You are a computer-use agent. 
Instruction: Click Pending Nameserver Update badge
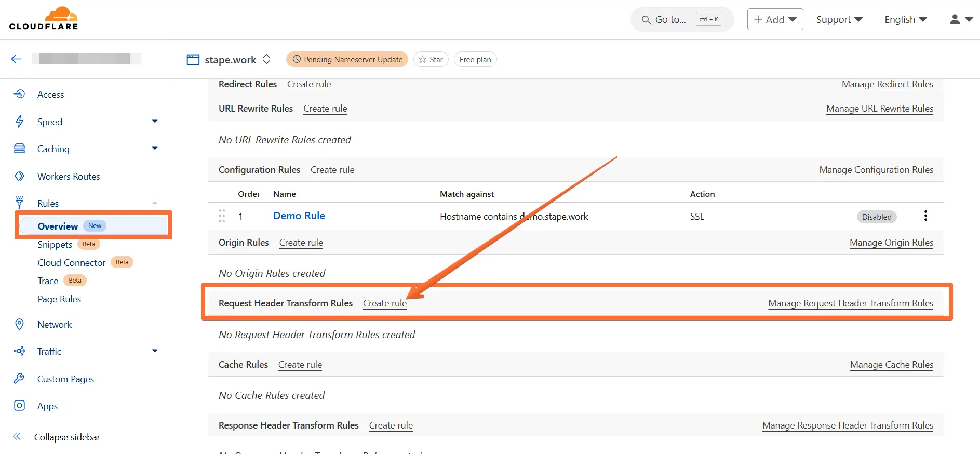[x=347, y=59]
